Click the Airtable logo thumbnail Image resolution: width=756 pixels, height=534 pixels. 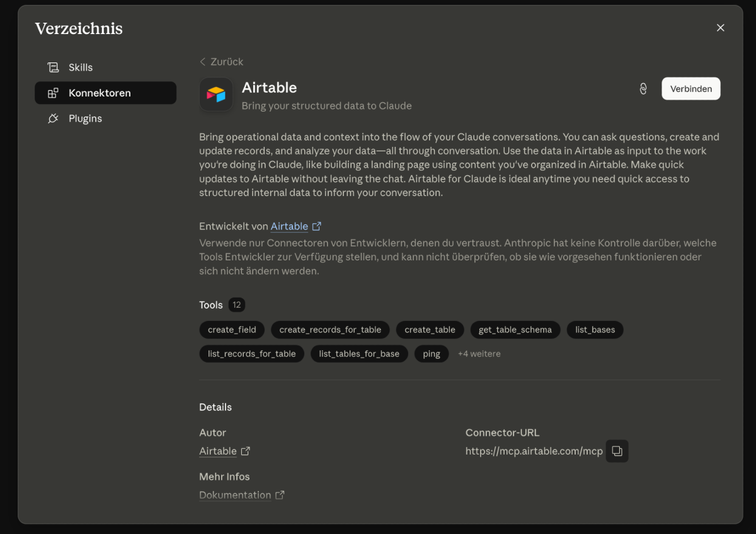pyautogui.click(x=216, y=95)
